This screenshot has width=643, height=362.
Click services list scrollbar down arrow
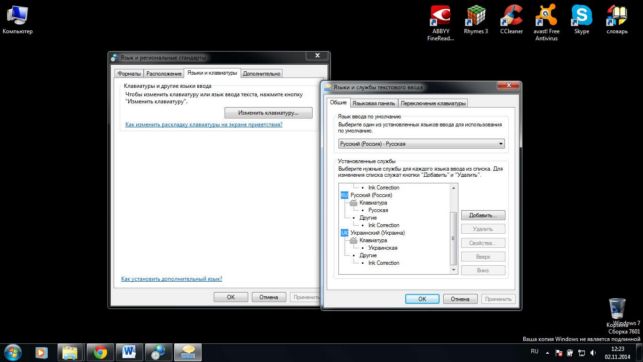coord(454,270)
